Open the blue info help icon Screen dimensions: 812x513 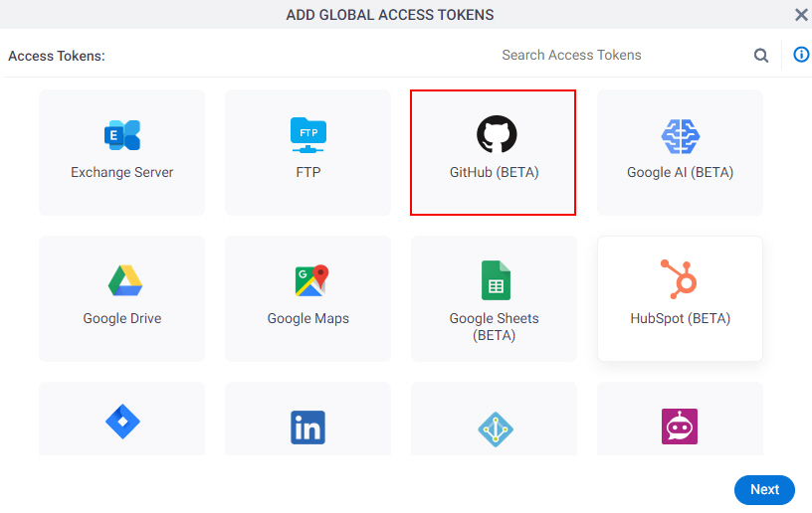[801, 55]
